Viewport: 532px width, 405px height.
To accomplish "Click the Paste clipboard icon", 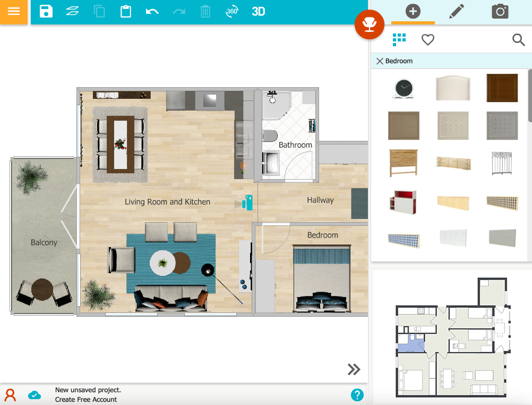I will [126, 11].
